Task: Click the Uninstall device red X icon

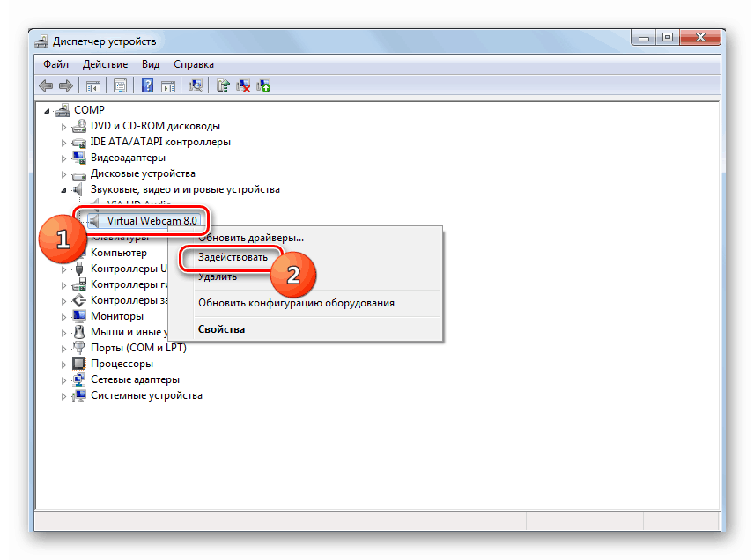Action: pos(244,85)
